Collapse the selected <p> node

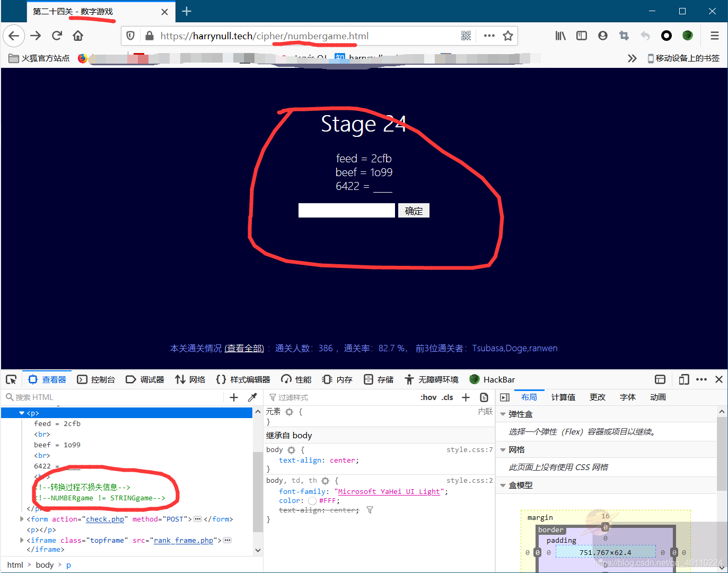(x=22, y=413)
